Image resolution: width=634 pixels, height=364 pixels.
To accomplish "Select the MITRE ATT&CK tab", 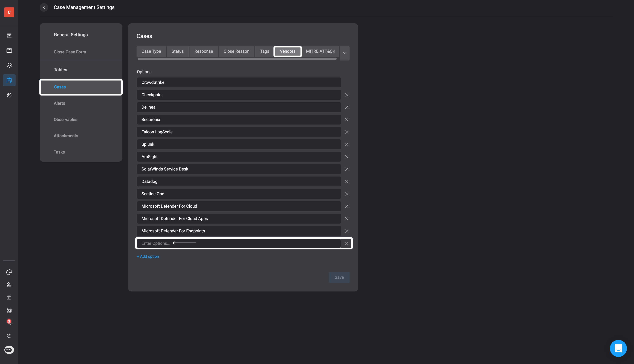I will [x=321, y=51].
